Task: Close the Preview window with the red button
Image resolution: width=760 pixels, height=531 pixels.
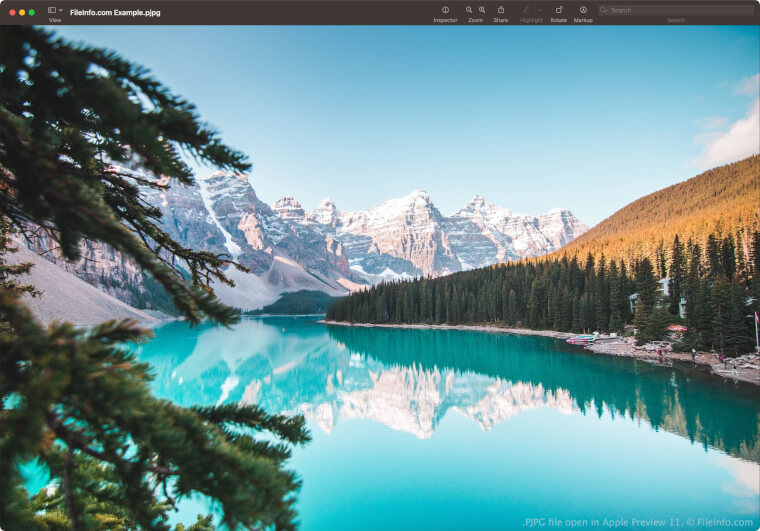Action: coord(12,12)
